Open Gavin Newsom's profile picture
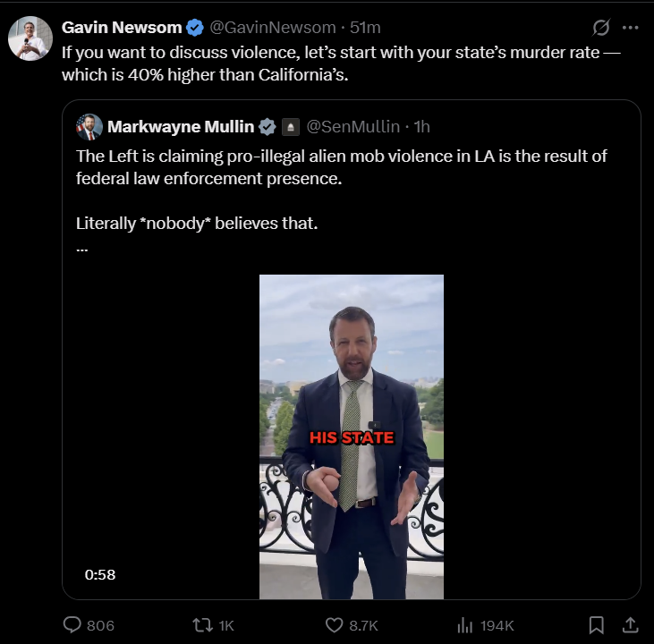 30,38
